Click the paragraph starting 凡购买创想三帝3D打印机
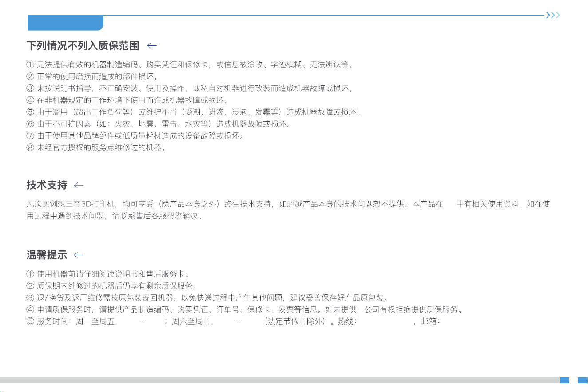588x392 pixels. pyautogui.click(x=289, y=210)
